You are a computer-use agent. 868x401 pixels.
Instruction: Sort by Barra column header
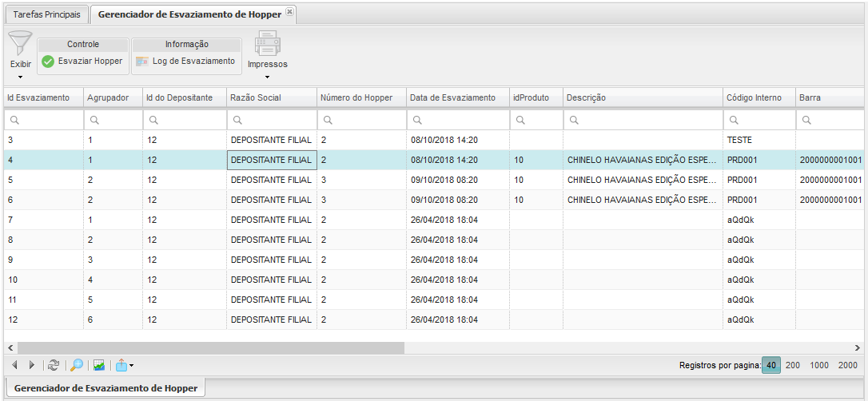click(830, 97)
